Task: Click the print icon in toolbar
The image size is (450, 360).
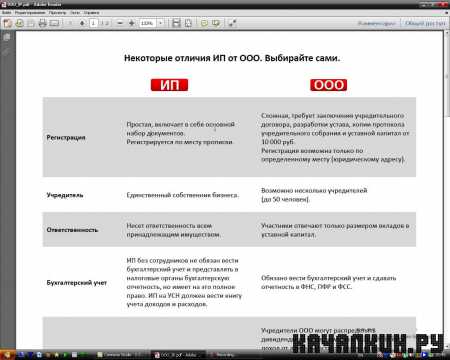Action: pos(42,23)
